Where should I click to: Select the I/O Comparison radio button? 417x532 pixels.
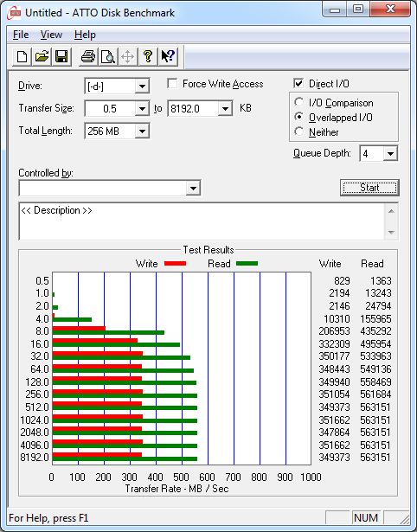click(x=299, y=102)
